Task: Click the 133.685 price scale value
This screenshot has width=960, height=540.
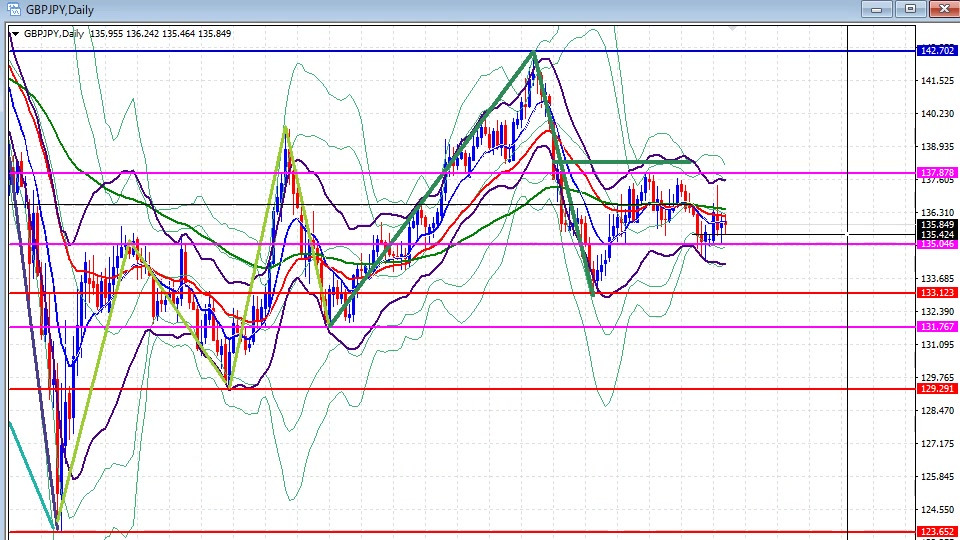Action: pos(937,279)
